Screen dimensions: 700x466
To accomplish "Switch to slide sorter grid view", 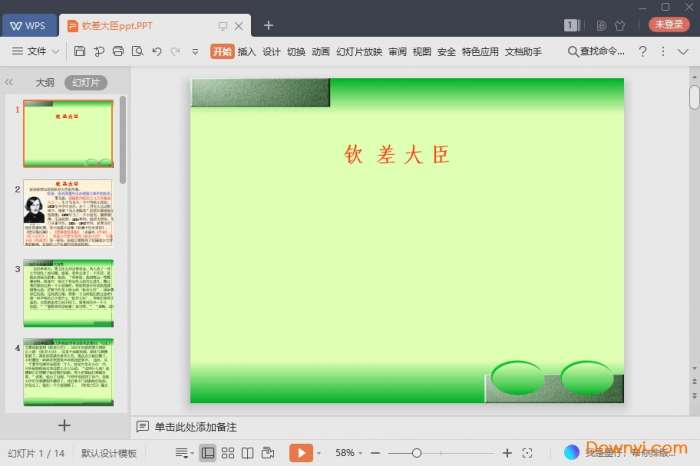I will tap(228, 453).
